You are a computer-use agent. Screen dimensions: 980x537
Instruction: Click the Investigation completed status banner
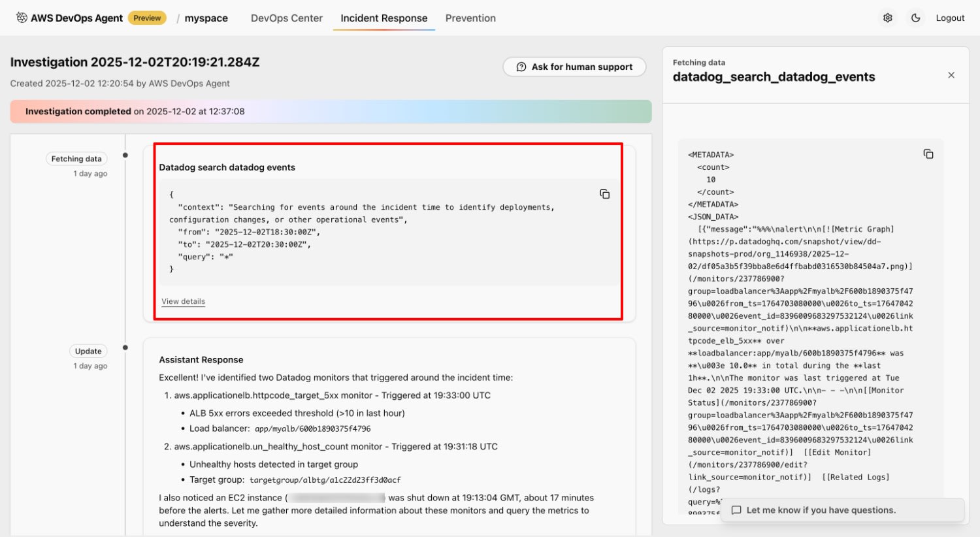point(331,112)
